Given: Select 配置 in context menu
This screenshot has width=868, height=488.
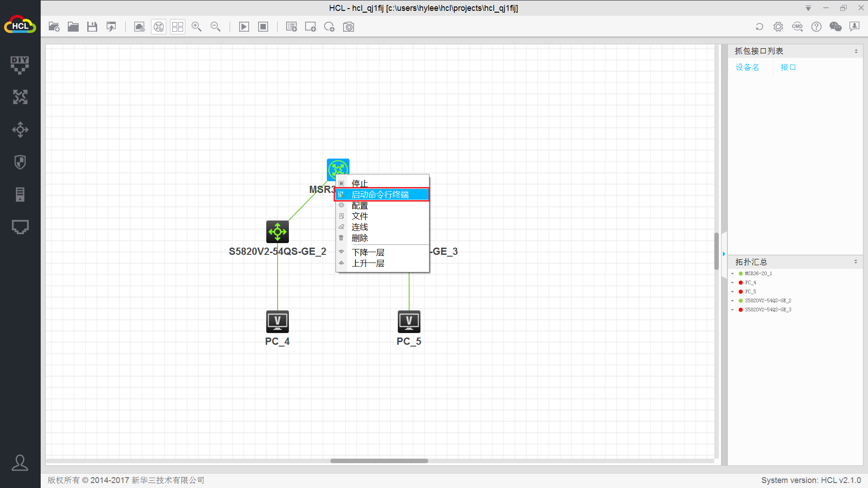Looking at the screenshot, I should click(382, 206).
